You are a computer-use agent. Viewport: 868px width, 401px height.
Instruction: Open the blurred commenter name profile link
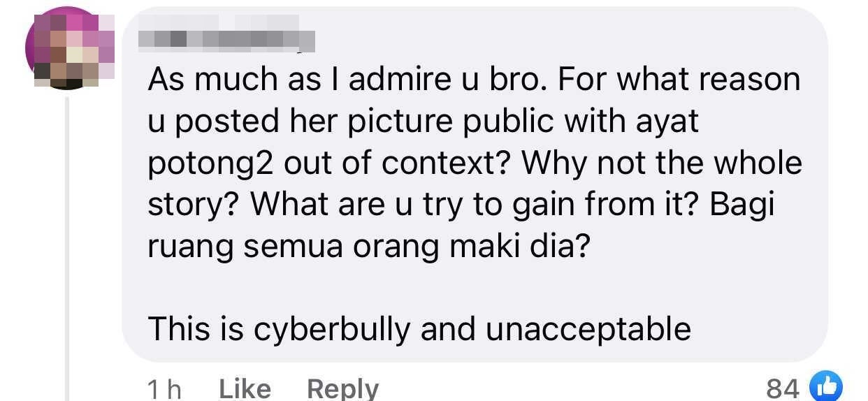coord(226,34)
